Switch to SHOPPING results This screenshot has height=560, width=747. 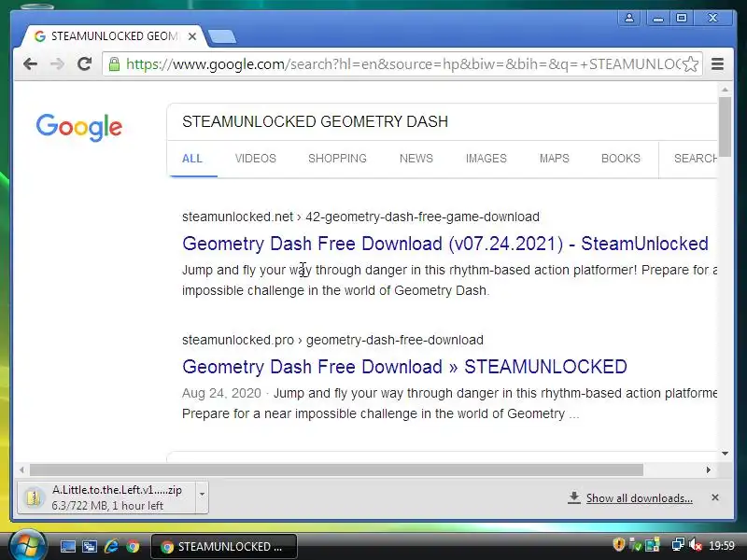[337, 159]
